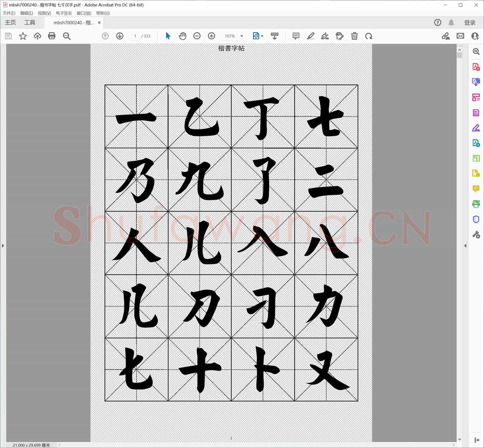Open the 视图 menu
The width and height of the screenshot is (484, 448).
[45, 13]
